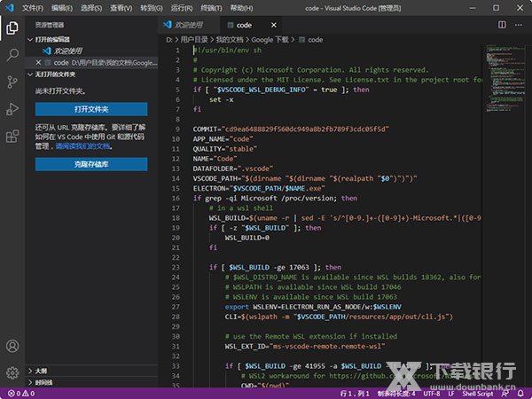Open the Explorer view in activity bar

coord(12,27)
